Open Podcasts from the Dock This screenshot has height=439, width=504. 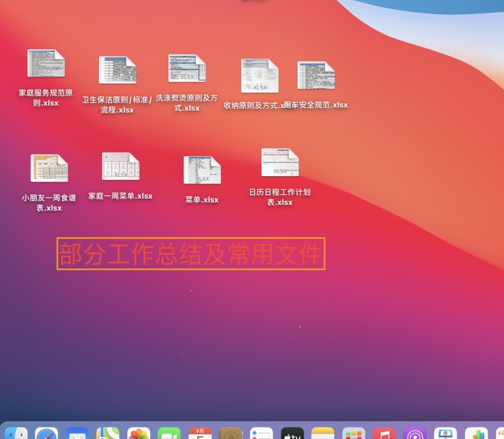click(x=415, y=433)
